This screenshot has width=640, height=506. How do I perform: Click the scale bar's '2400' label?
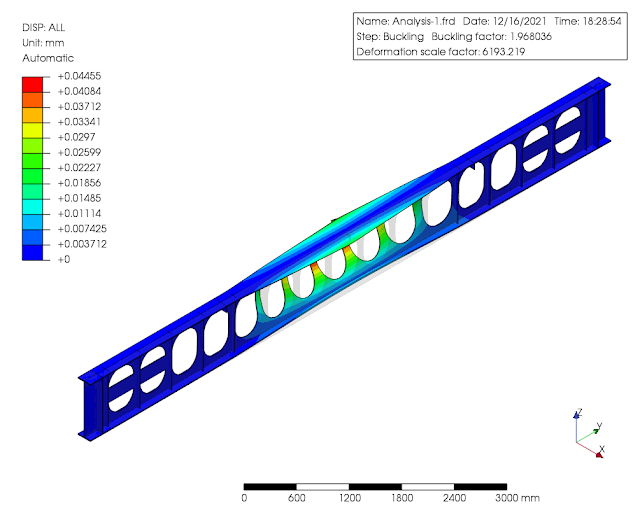(455, 498)
